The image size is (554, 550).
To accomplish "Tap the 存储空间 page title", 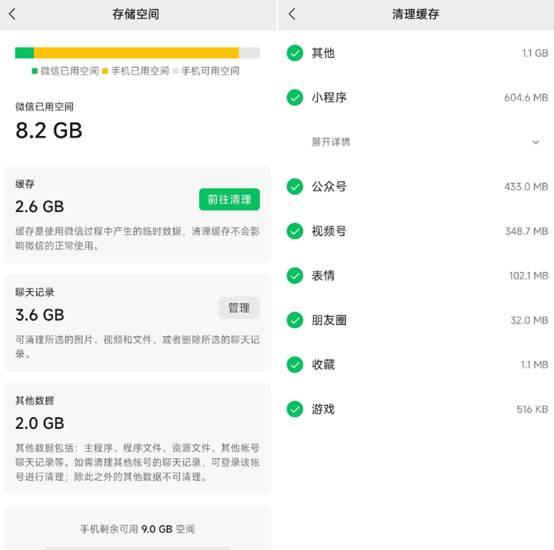I will coord(136,14).
